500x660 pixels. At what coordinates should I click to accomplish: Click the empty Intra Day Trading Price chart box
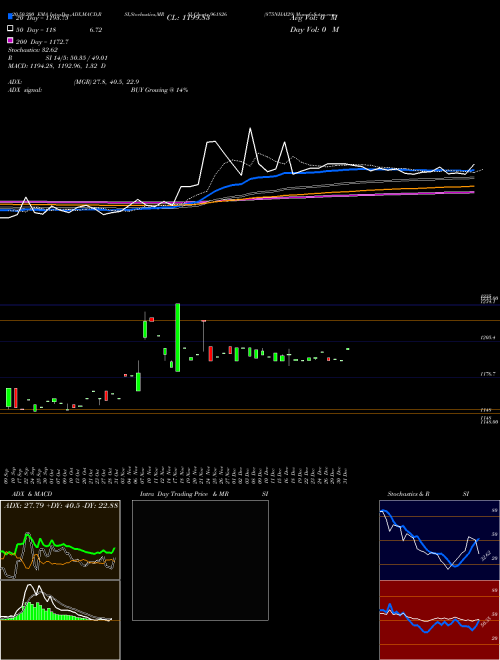pos(200,560)
